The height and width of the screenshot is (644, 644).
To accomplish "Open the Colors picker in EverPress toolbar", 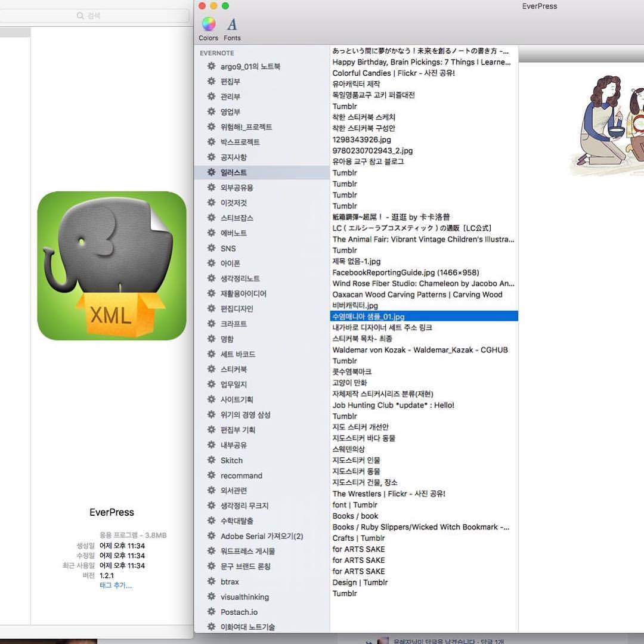I will click(x=208, y=29).
